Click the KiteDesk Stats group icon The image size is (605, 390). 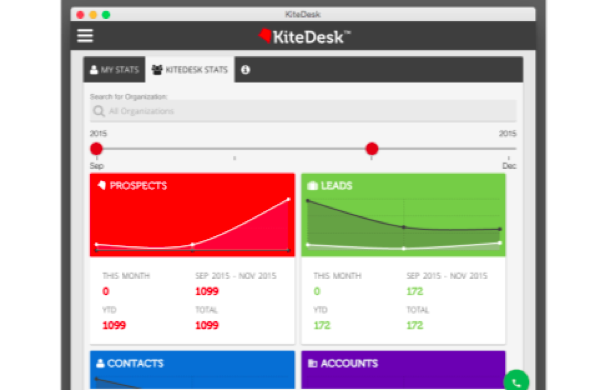[157, 70]
